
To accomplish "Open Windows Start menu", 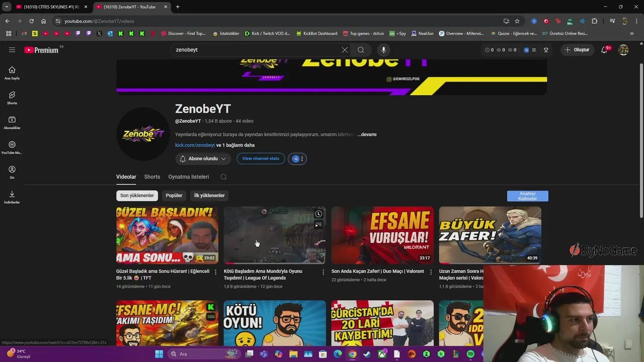I will coord(159,354).
